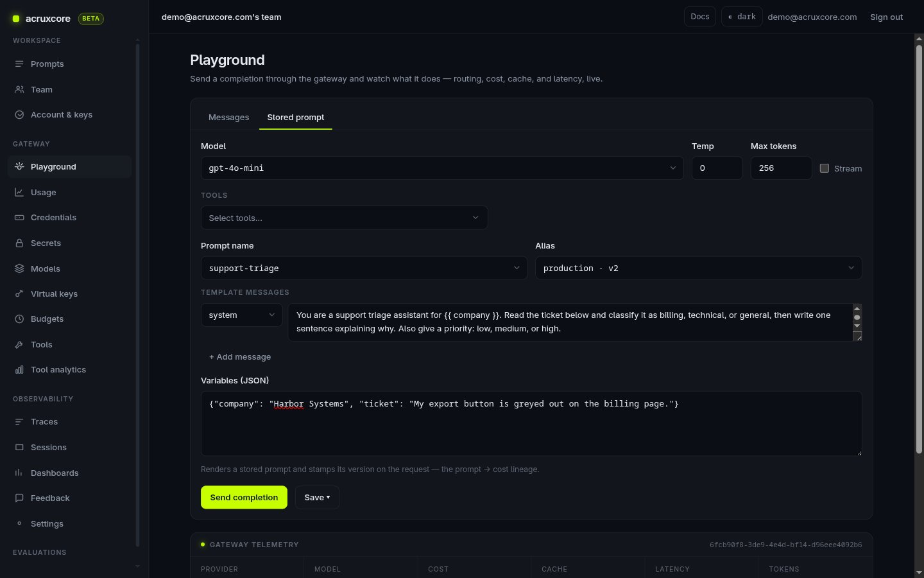
Task: Click the BETA badge
Action: click(91, 19)
